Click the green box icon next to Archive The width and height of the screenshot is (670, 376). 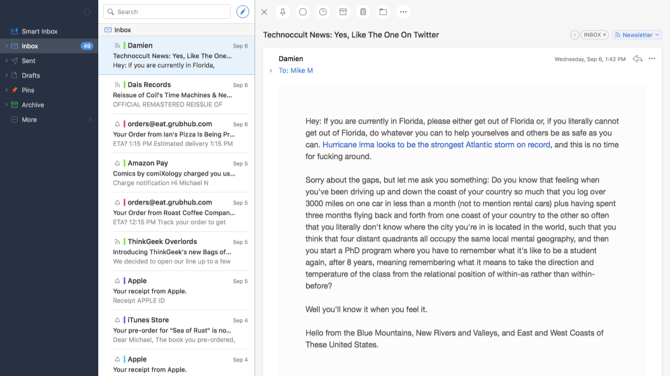[x=15, y=105]
